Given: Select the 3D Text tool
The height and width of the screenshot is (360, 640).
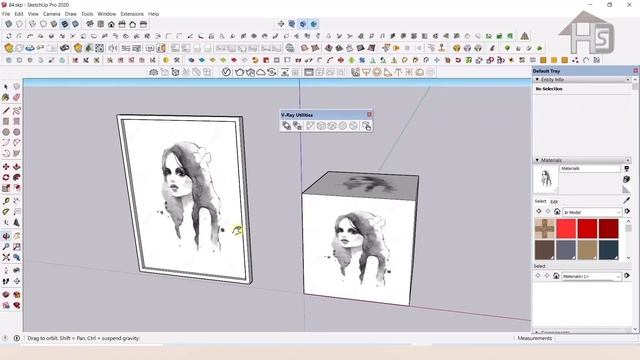Looking at the screenshot, I should pyautogui.click(x=16, y=222).
